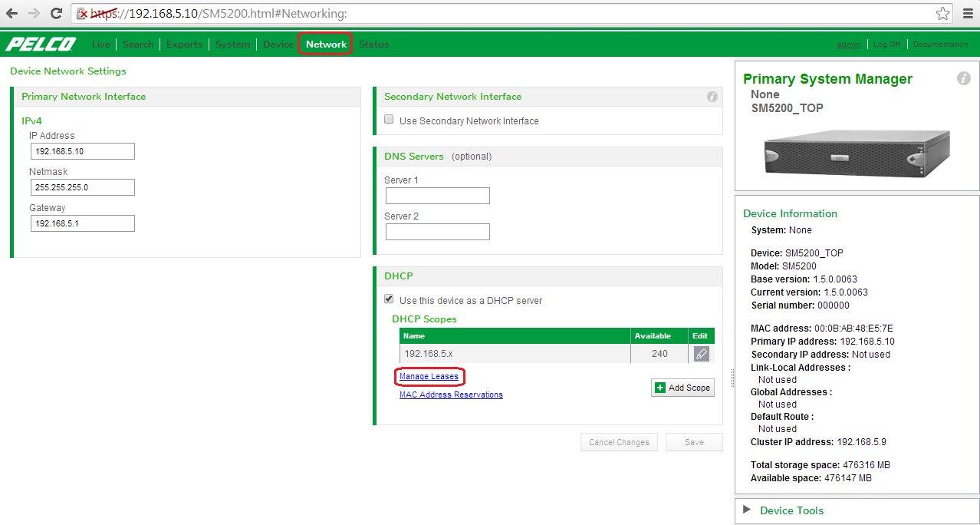Uncheck Use this device as a DHCP server
Screen dimensions: 980x525
[x=389, y=299]
